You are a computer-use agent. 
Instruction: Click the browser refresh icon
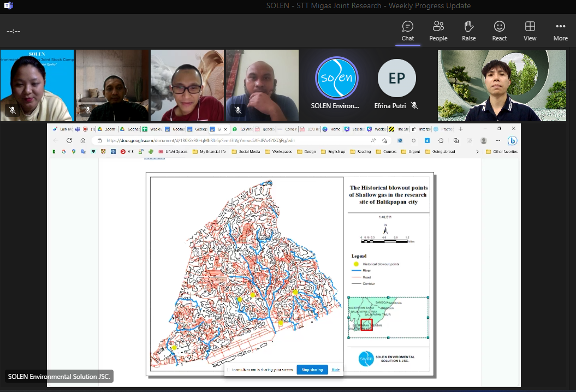(x=69, y=140)
